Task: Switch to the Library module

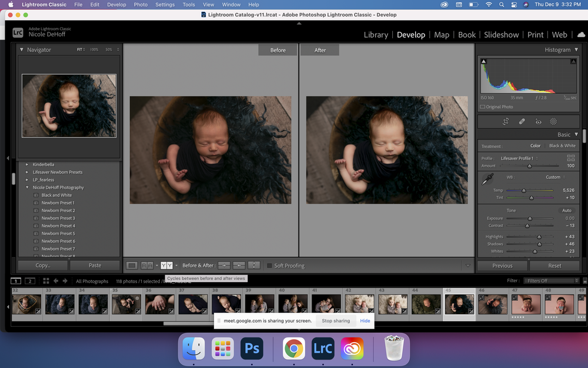Action: 376,35
